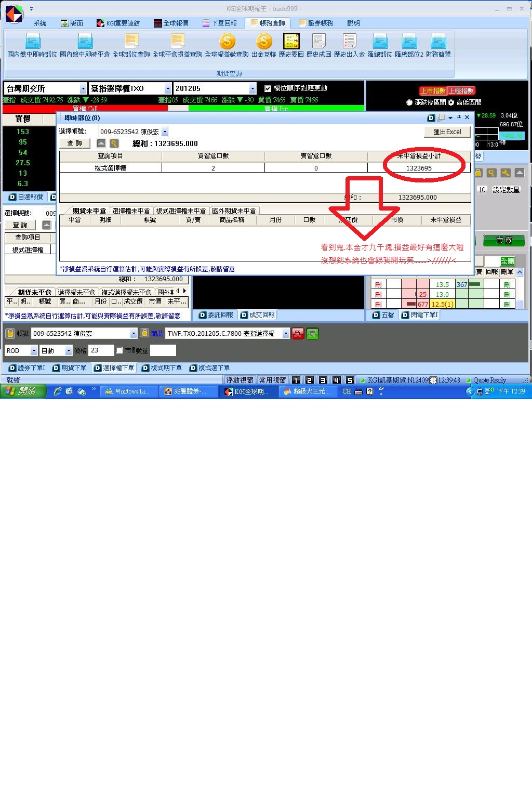Click the 浮動視窗 status bar button
The image size is (532, 787).
click(x=240, y=380)
